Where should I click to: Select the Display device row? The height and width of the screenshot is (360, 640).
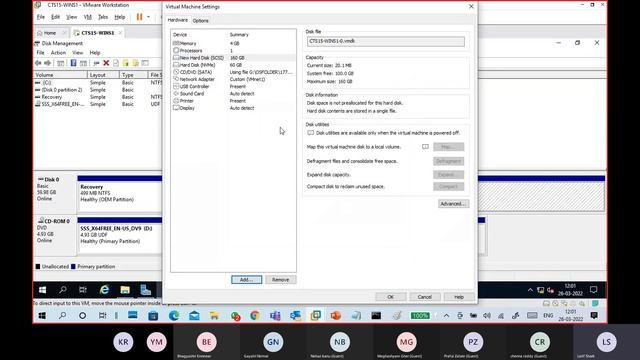233,108
